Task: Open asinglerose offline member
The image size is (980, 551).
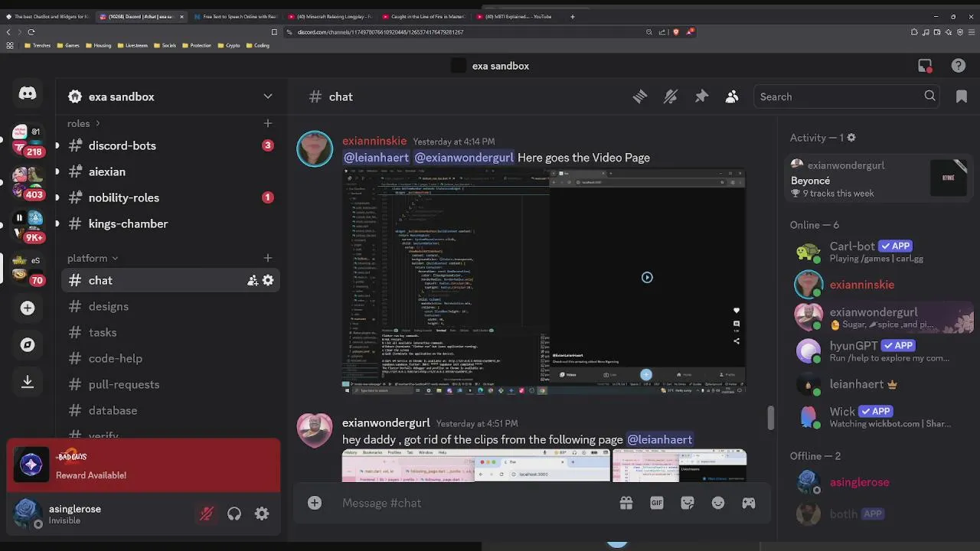Action: [877, 482]
